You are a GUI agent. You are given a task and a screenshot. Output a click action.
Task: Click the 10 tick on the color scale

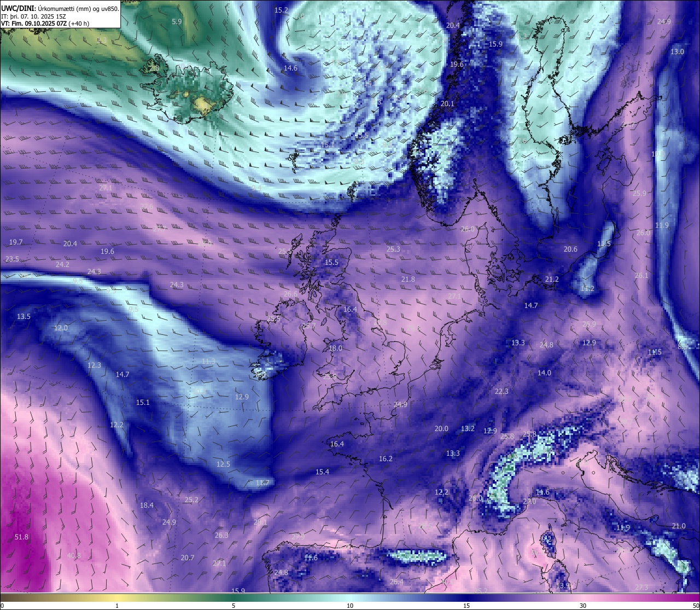click(350, 606)
